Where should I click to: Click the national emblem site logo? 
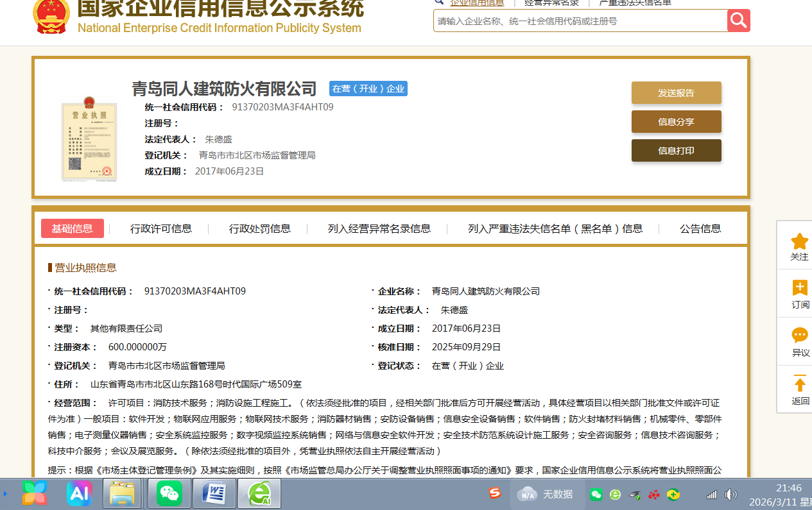(51, 17)
